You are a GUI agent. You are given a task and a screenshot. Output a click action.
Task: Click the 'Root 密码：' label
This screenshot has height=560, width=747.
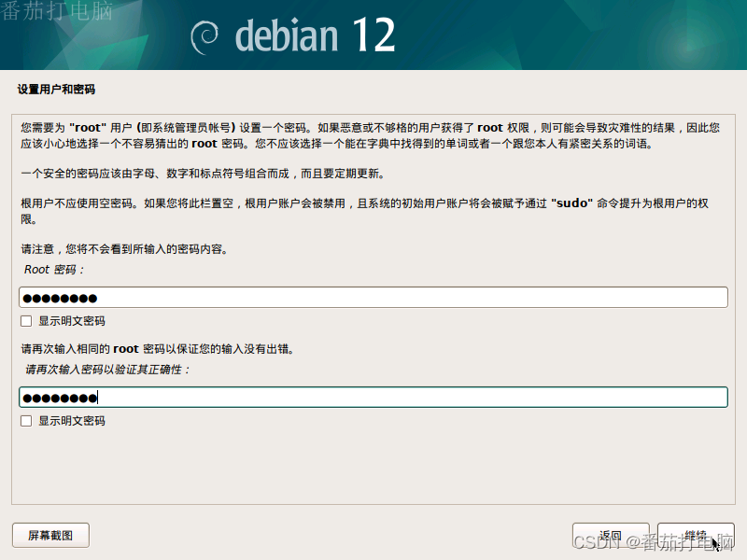click(x=54, y=270)
